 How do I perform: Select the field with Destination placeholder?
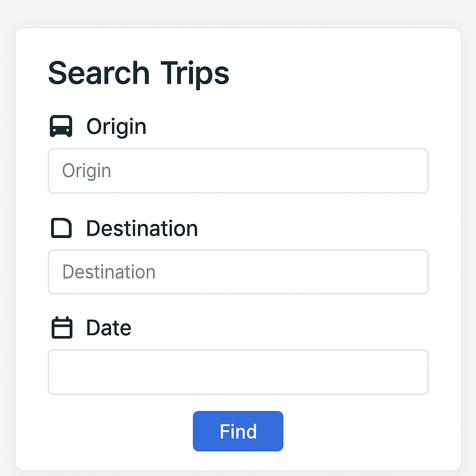(x=238, y=272)
